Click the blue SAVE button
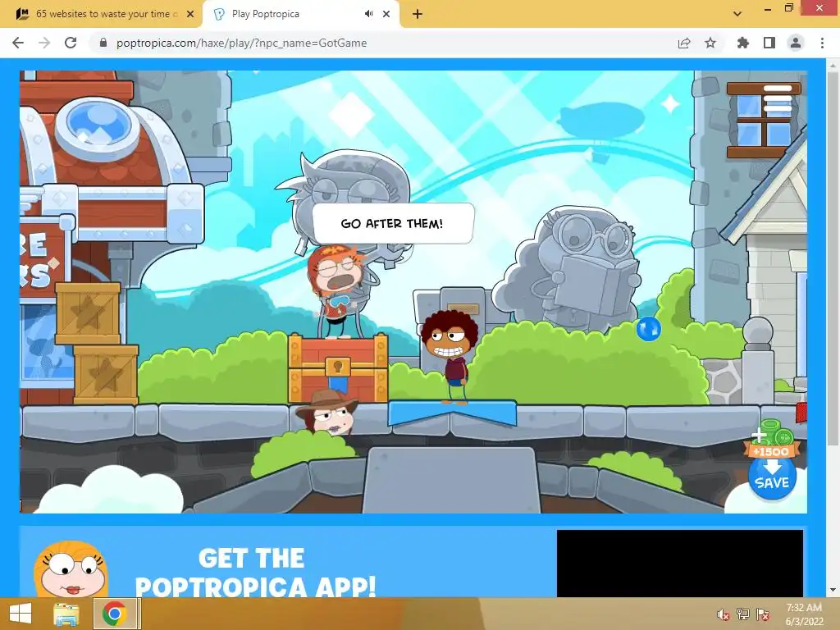 click(x=772, y=477)
